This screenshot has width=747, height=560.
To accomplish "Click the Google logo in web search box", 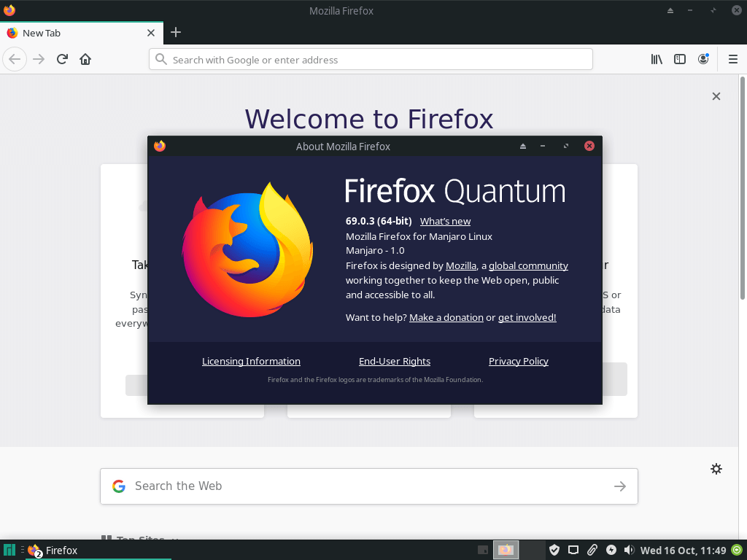I will click(x=119, y=486).
